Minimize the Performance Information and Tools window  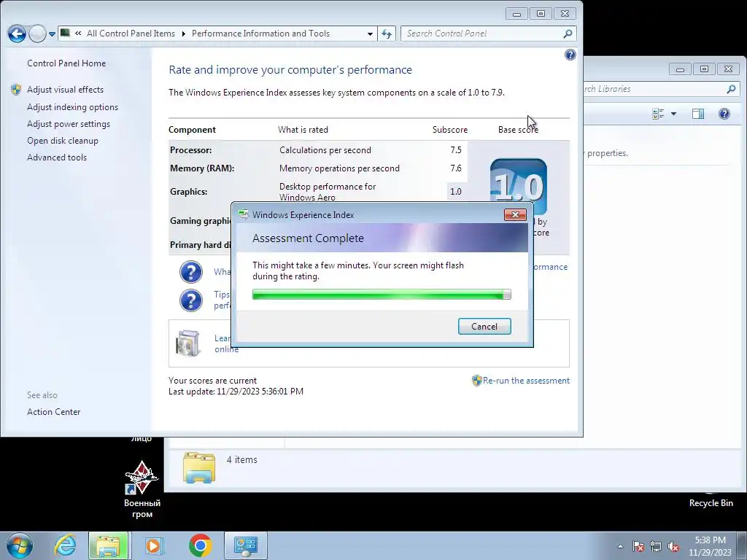pyautogui.click(x=516, y=14)
